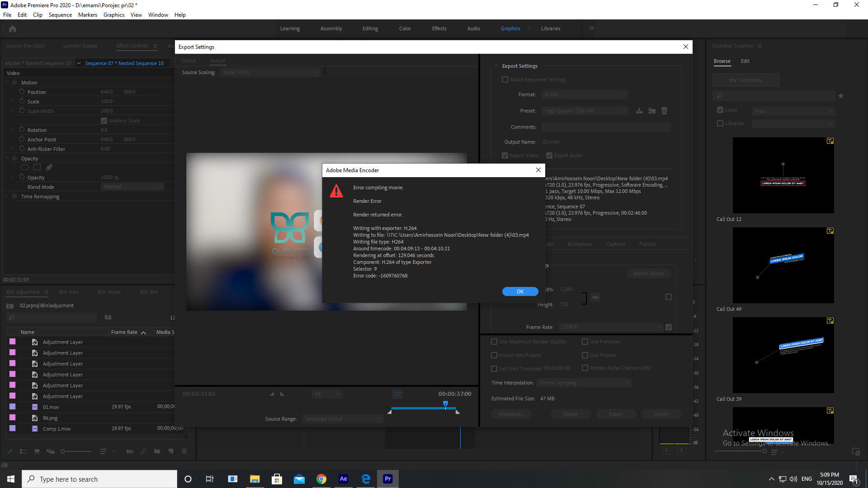Enable Use Maximum Render Quality checkbox

pos(494,342)
